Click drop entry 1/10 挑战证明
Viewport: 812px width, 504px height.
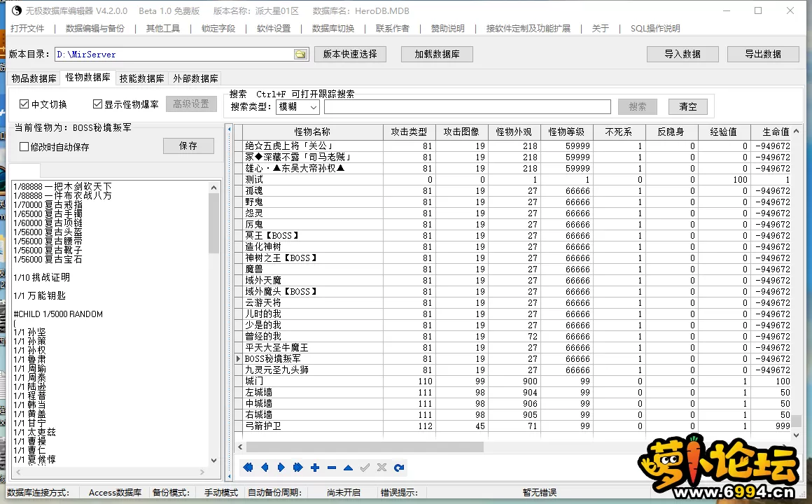tap(42, 278)
